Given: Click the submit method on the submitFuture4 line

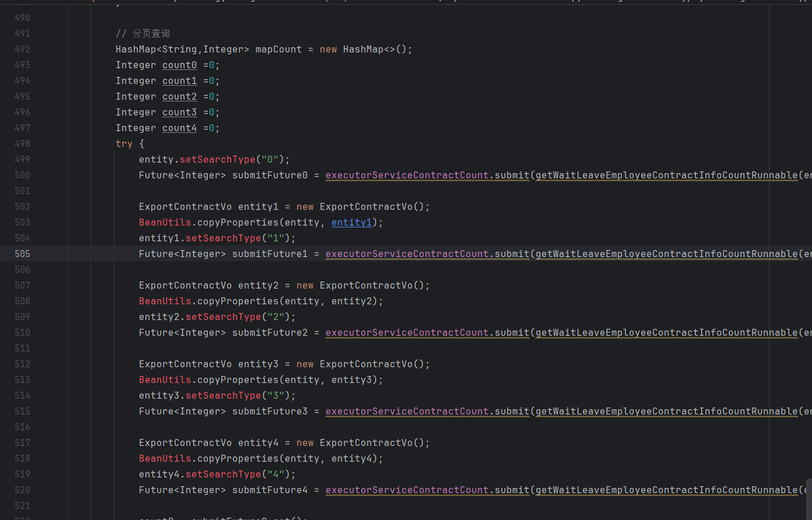Looking at the screenshot, I should click(512, 490).
